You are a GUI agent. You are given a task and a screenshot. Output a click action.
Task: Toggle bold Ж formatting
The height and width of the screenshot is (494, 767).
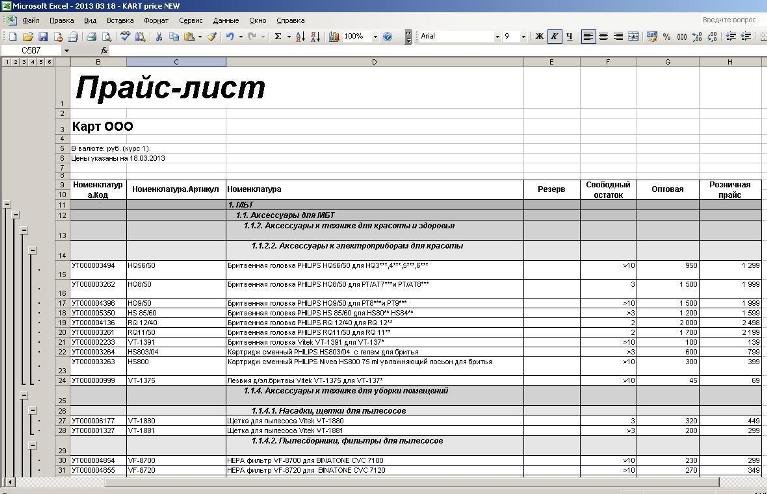(540, 37)
